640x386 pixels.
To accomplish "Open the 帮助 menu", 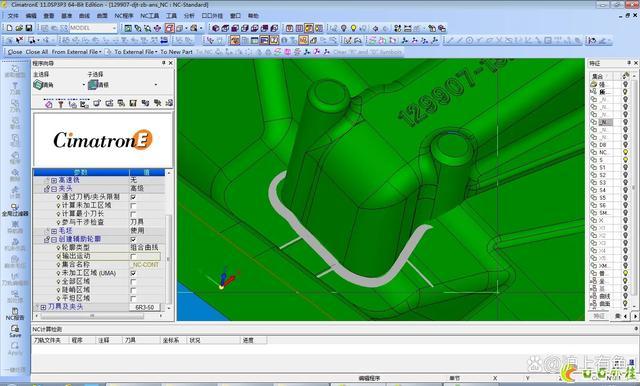I will 253,16.
